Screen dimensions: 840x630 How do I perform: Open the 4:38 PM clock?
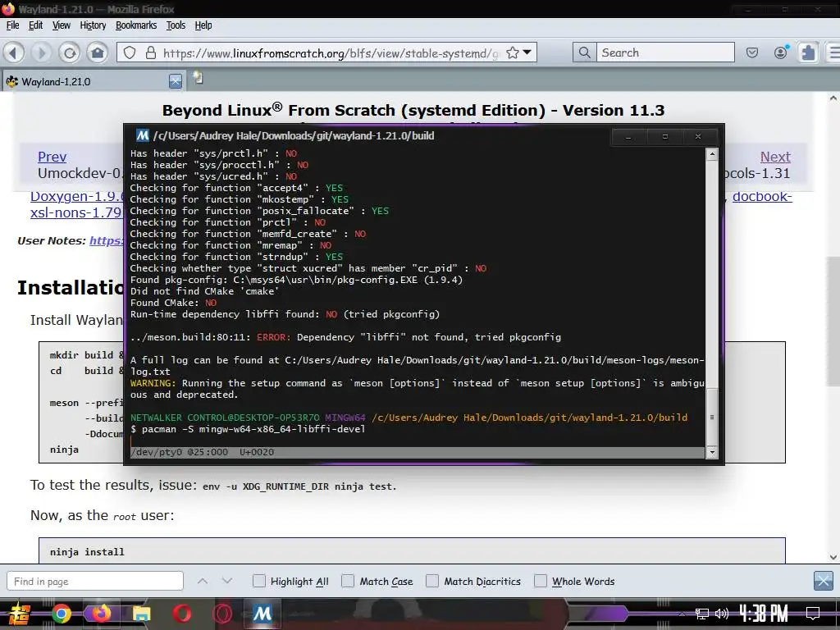click(764, 613)
